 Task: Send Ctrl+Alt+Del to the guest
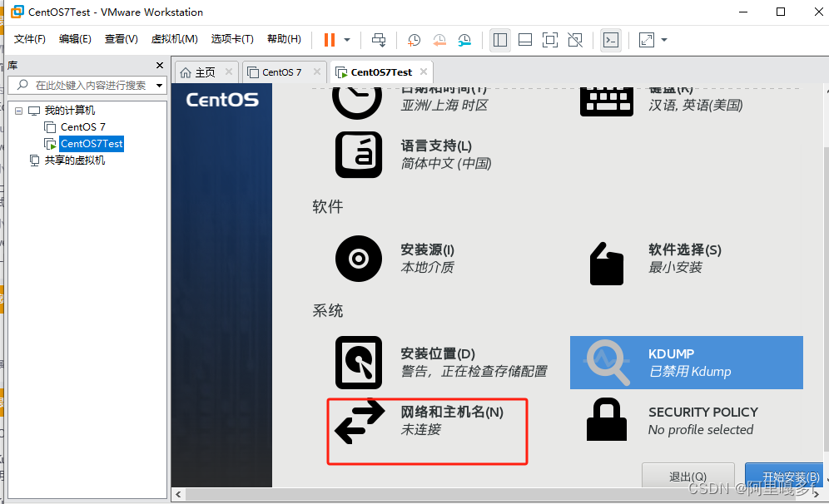(x=379, y=40)
